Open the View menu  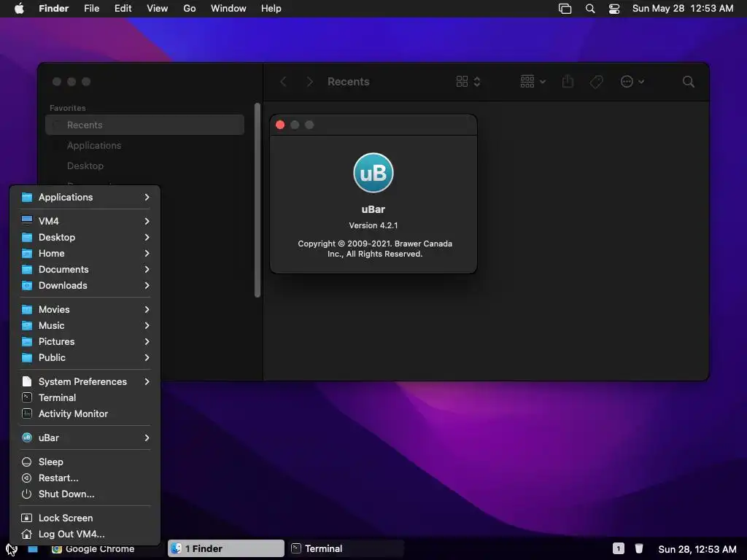point(158,9)
